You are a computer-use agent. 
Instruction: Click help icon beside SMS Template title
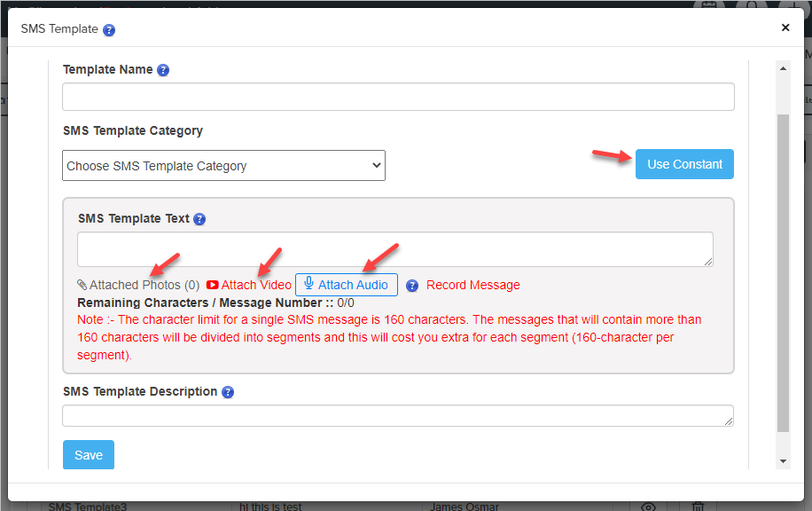109,29
